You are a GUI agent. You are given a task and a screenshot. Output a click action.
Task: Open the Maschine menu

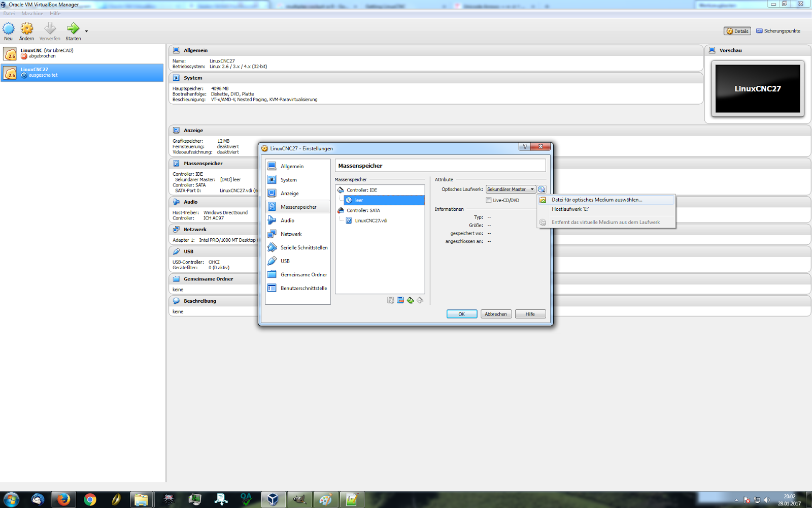click(x=32, y=14)
